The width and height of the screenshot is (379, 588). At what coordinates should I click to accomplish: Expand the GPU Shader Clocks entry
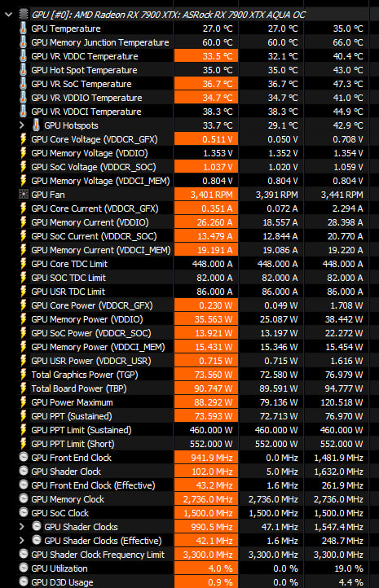click(22, 527)
